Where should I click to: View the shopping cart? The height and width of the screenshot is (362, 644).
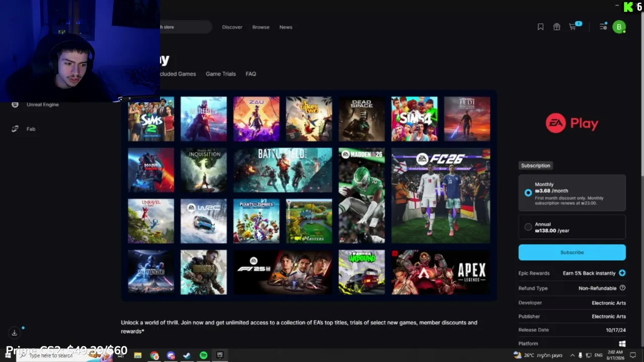click(x=573, y=27)
